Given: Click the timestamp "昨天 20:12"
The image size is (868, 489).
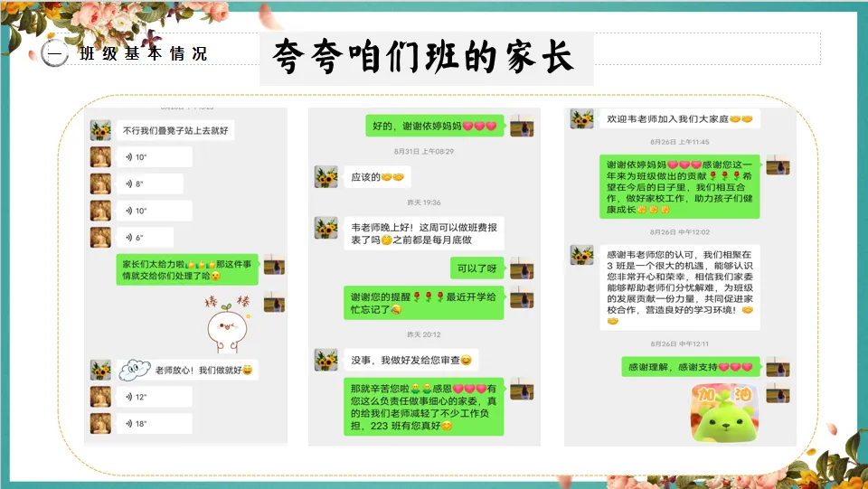Looking at the screenshot, I should coord(424,334).
